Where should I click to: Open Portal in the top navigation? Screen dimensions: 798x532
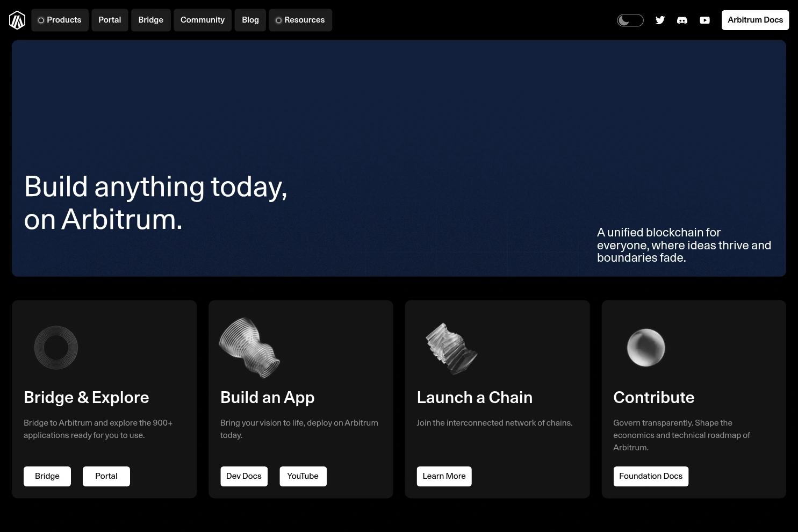110,20
